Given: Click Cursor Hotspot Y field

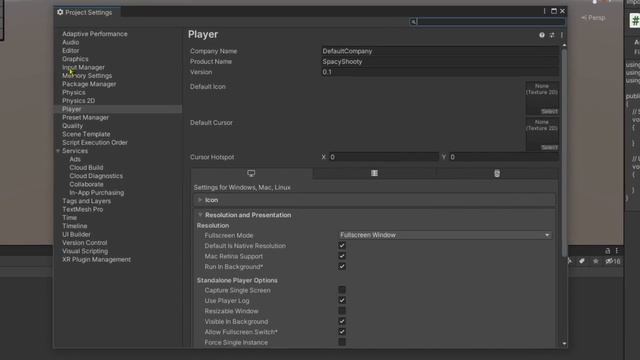Looking at the screenshot, I should (x=504, y=157).
